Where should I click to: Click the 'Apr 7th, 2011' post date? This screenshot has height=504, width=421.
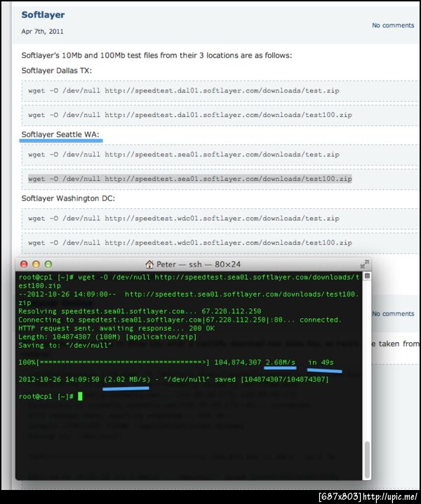click(42, 32)
